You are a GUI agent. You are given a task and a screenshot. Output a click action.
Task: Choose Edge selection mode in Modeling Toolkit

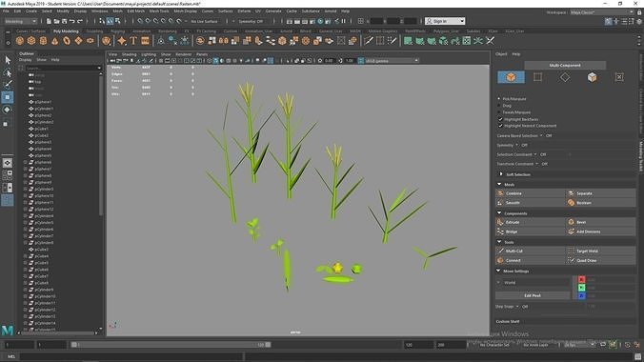(x=565, y=77)
